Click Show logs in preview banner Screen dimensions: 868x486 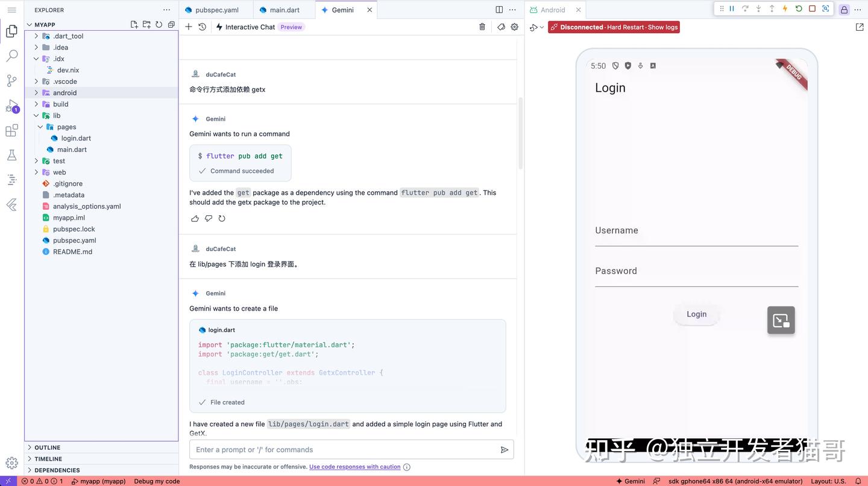click(663, 27)
